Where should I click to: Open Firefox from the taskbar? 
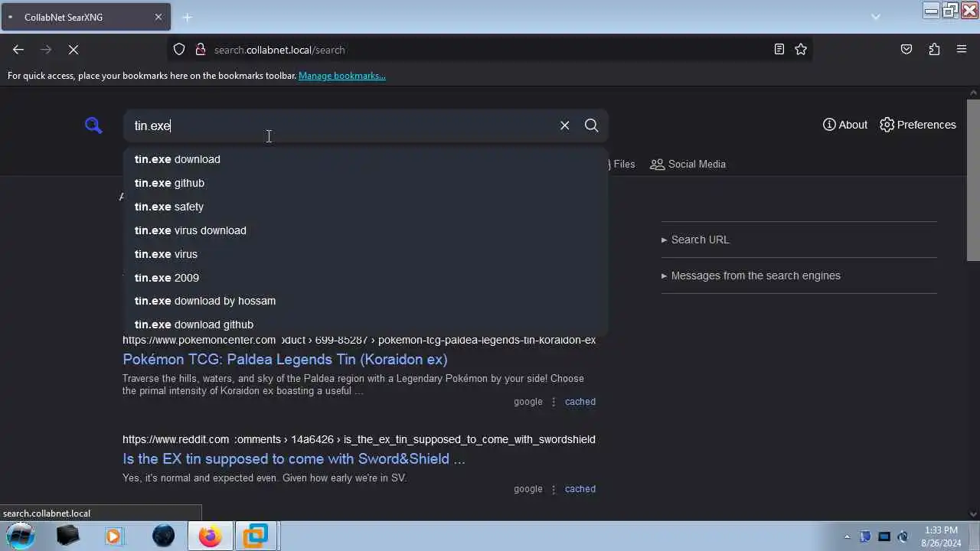click(x=210, y=536)
